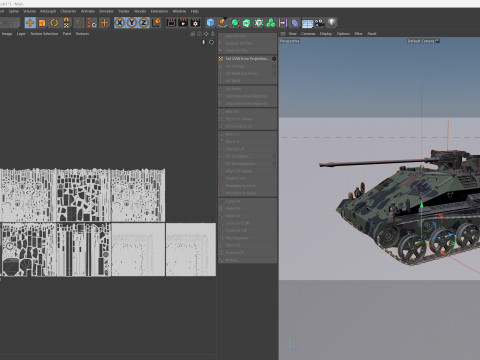Open Set UVW from Projection options gear
480x360 pixels.
pos(274,59)
